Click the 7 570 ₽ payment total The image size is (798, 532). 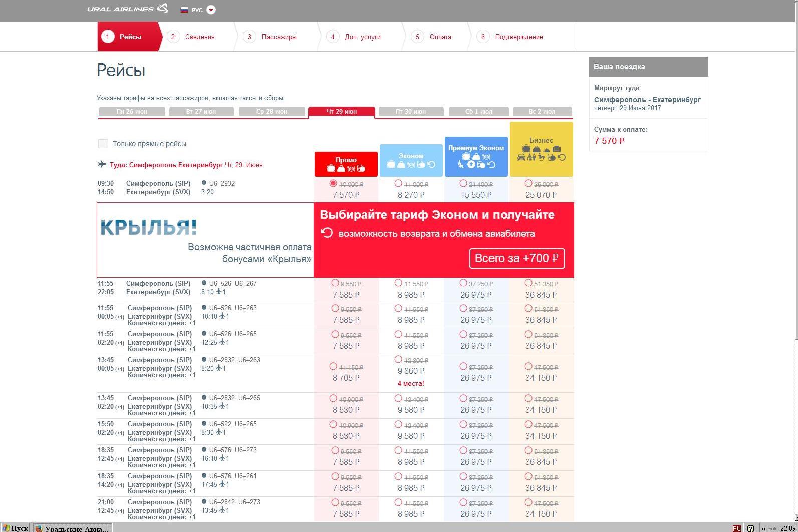(x=609, y=141)
